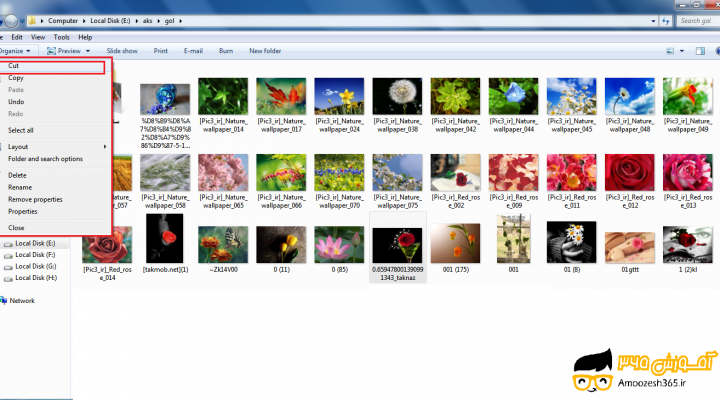Click the Print toolbar button

pos(161,51)
